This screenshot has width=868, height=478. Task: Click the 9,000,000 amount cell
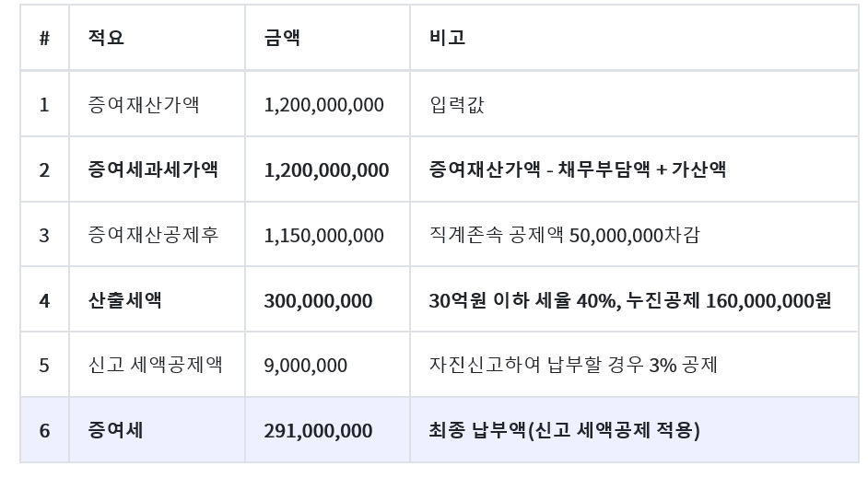click(x=327, y=365)
